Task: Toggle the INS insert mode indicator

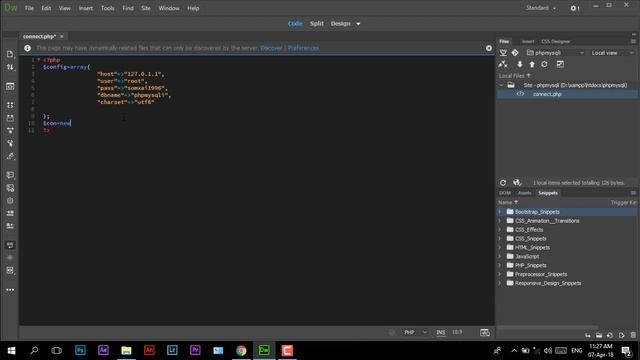Action: click(x=441, y=333)
